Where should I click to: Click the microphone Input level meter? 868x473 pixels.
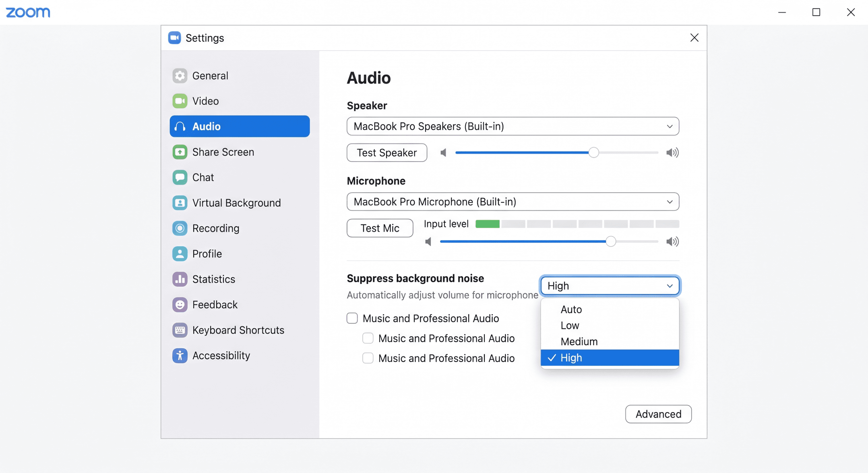(x=577, y=224)
